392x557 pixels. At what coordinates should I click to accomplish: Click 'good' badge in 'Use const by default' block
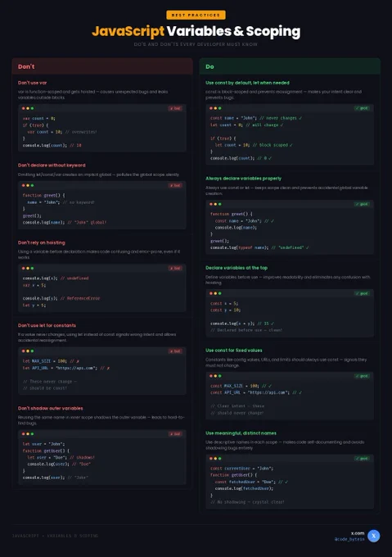[363, 108]
